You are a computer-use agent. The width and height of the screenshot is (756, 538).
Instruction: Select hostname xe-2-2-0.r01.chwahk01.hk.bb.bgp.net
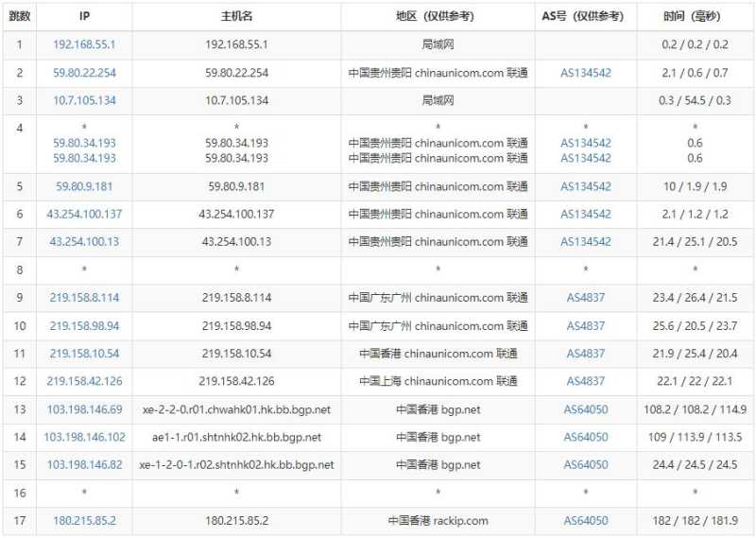236,409
